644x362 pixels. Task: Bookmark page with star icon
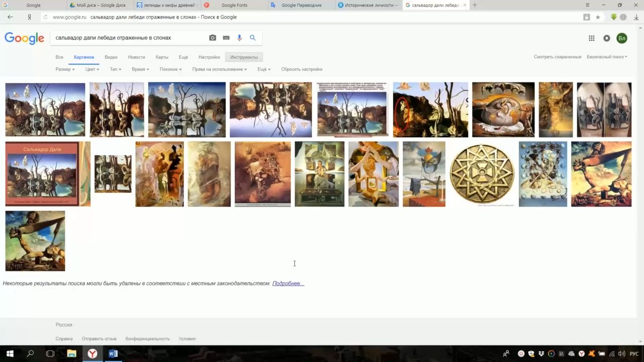(598, 17)
